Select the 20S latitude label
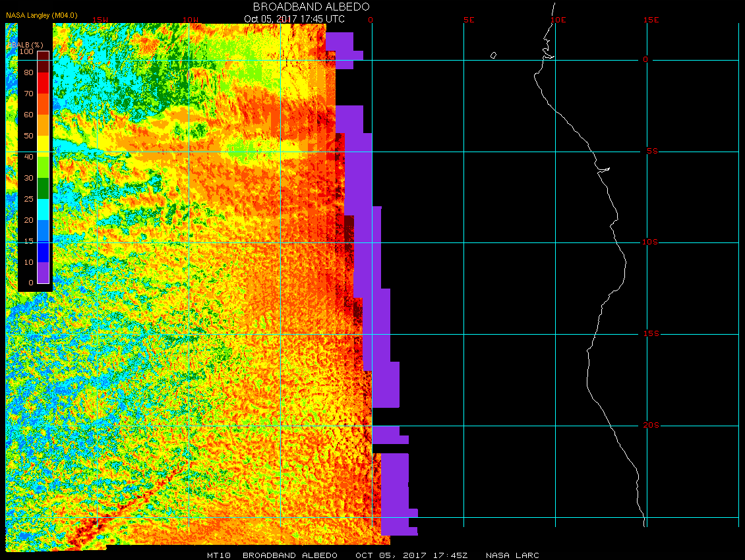Image resolution: width=745 pixels, height=560 pixels. pyautogui.click(x=651, y=425)
